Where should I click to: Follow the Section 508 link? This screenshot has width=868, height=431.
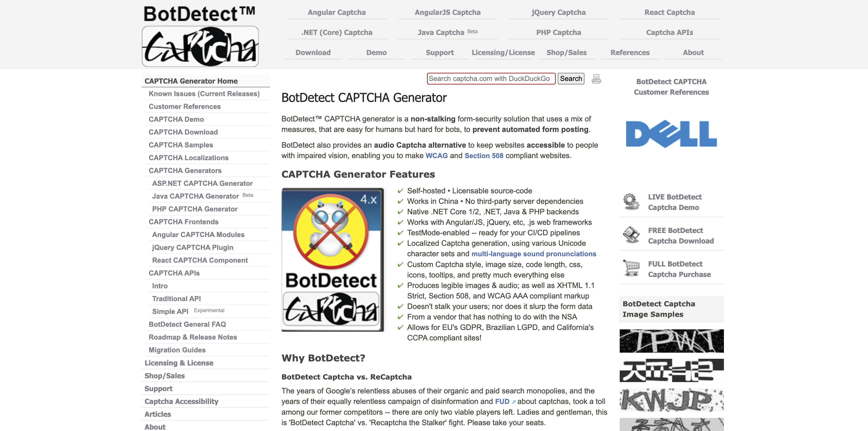click(x=483, y=156)
